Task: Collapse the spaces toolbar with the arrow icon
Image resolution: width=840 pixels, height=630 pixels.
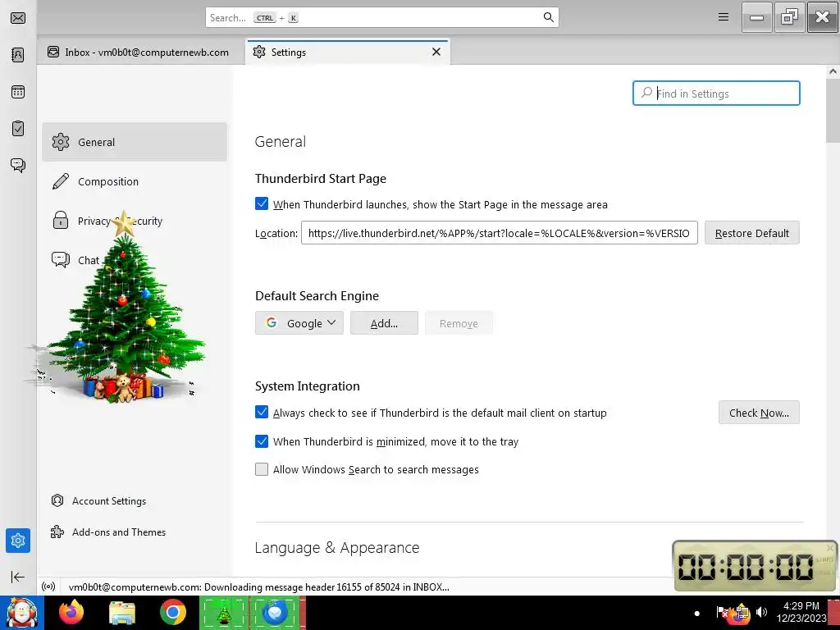Action: (18, 577)
